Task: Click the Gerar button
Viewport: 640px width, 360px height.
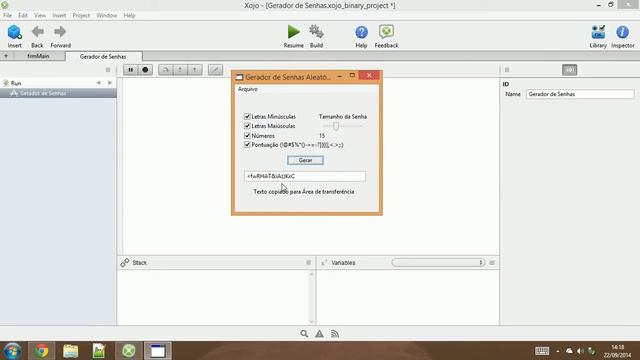Action: click(x=305, y=160)
